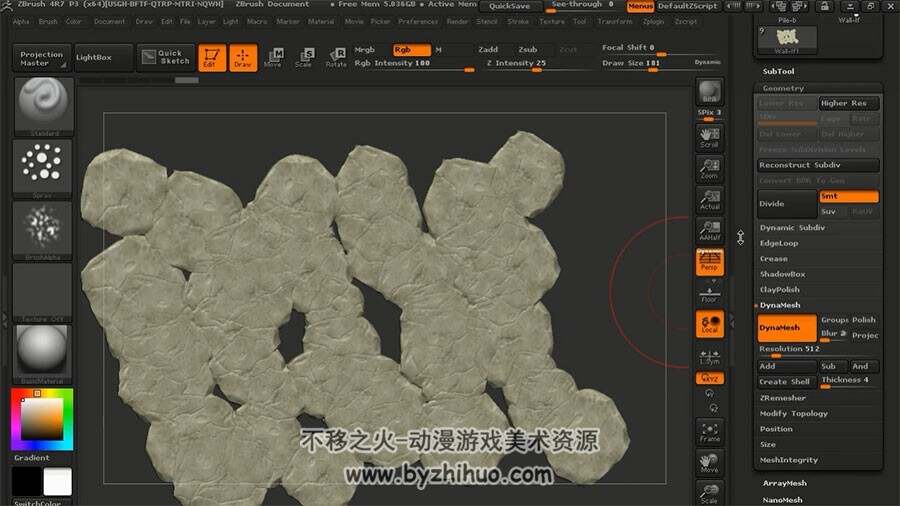Screen dimensions: 900x506
Task: Open the Stroke menu
Action: [518, 22]
